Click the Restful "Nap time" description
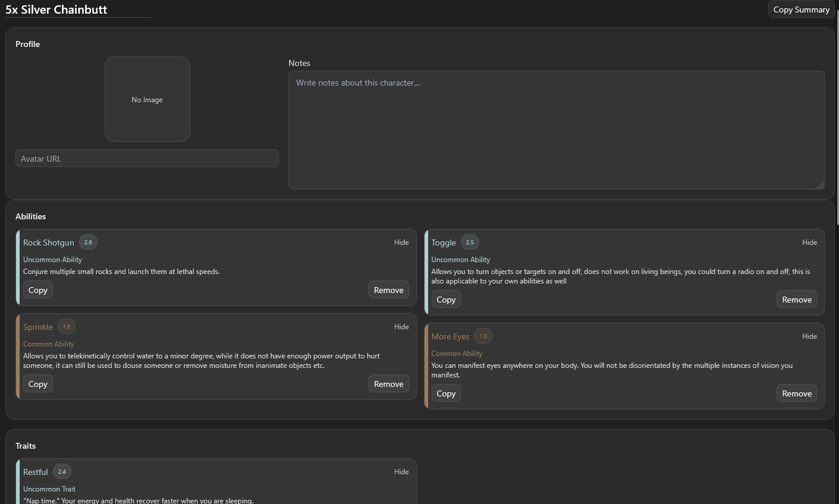This screenshot has height=504, width=839. pos(138,501)
